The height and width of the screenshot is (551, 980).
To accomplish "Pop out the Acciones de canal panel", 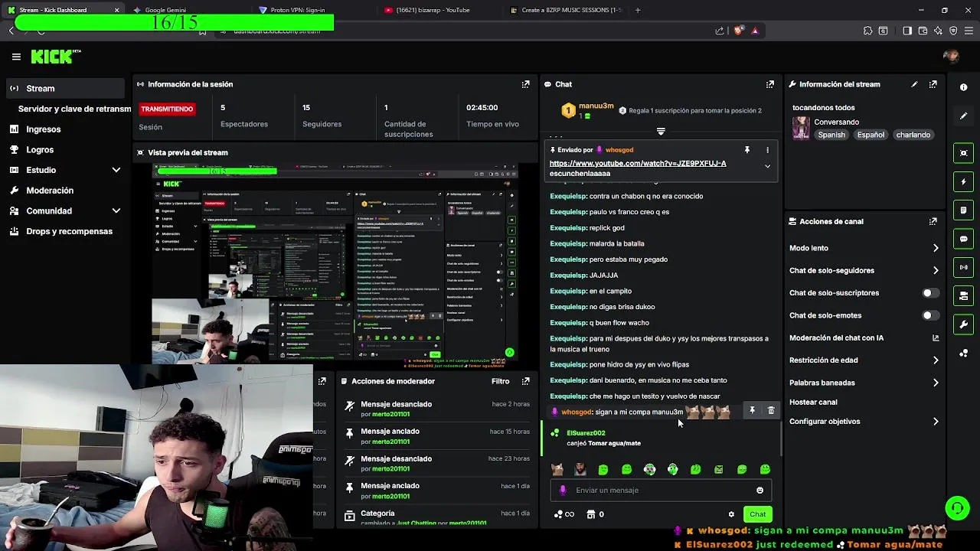I will click(x=933, y=221).
